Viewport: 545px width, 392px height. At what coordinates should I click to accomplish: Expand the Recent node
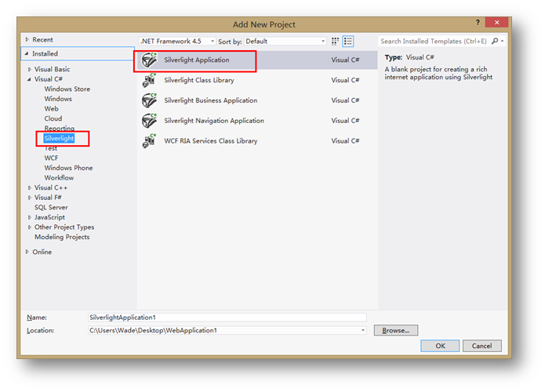[27, 40]
